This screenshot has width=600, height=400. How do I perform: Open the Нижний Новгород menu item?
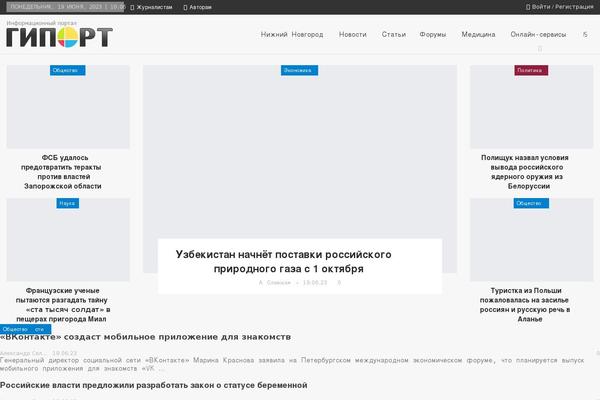(x=292, y=34)
